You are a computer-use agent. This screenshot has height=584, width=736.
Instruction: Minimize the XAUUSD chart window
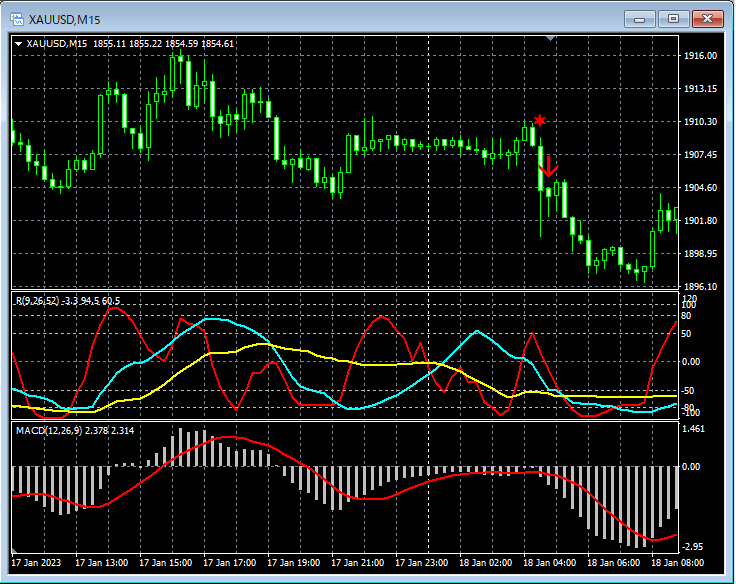640,19
